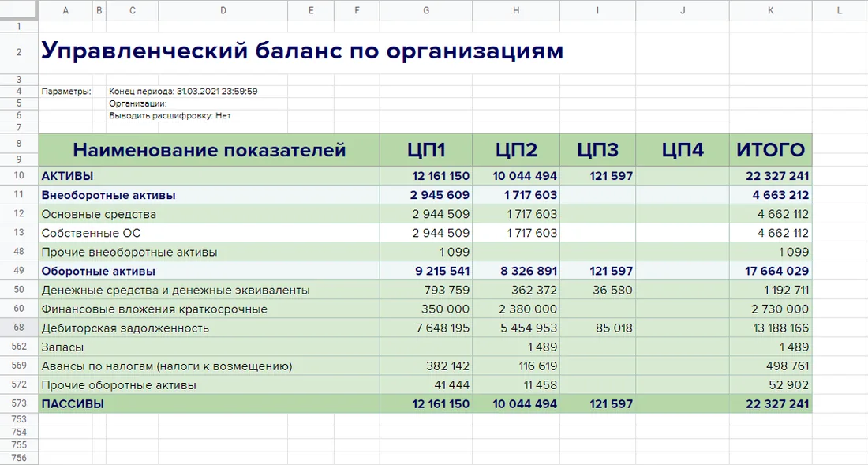Select the ЦП1 column heading cell
868x465 pixels.
tap(426, 149)
